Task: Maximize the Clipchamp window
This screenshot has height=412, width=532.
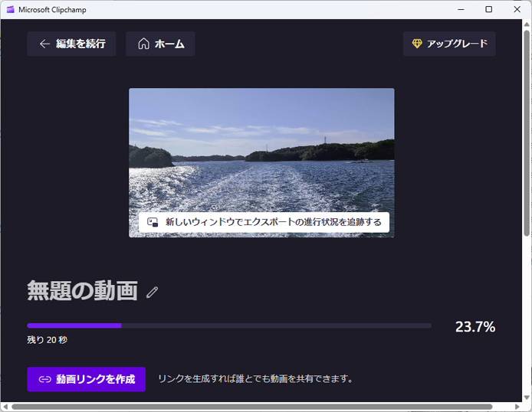Action: (488, 9)
